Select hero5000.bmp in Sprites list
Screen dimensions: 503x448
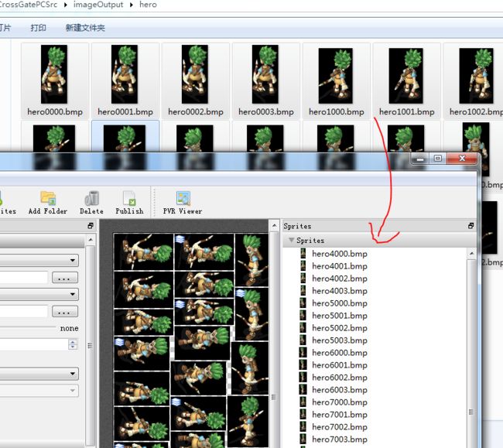[x=340, y=303]
